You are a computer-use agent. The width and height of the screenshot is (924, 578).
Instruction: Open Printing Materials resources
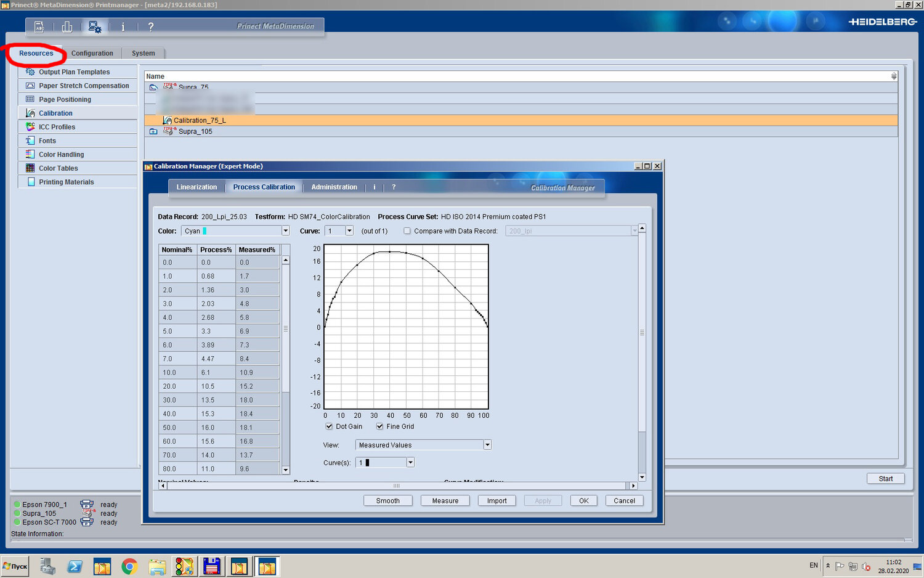coord(78,182)
